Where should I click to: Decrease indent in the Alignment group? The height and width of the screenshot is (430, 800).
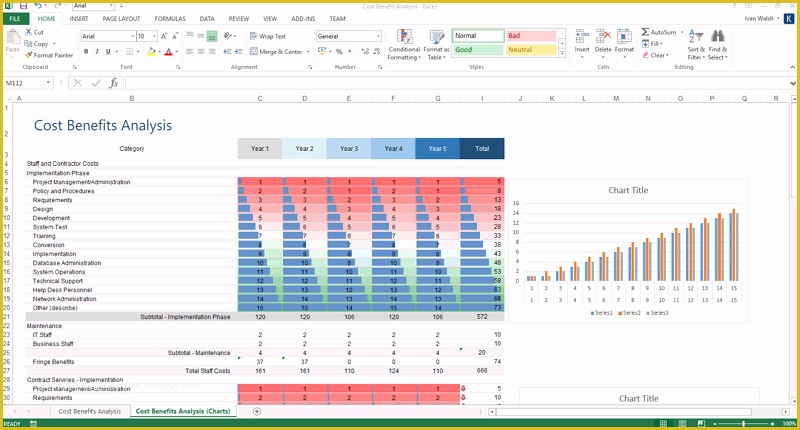pyautogui.click(x=227, y=52)
